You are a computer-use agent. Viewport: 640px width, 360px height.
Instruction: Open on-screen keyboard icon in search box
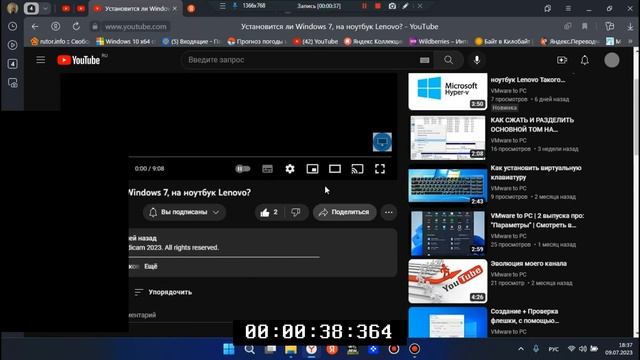tap(424, 60)
